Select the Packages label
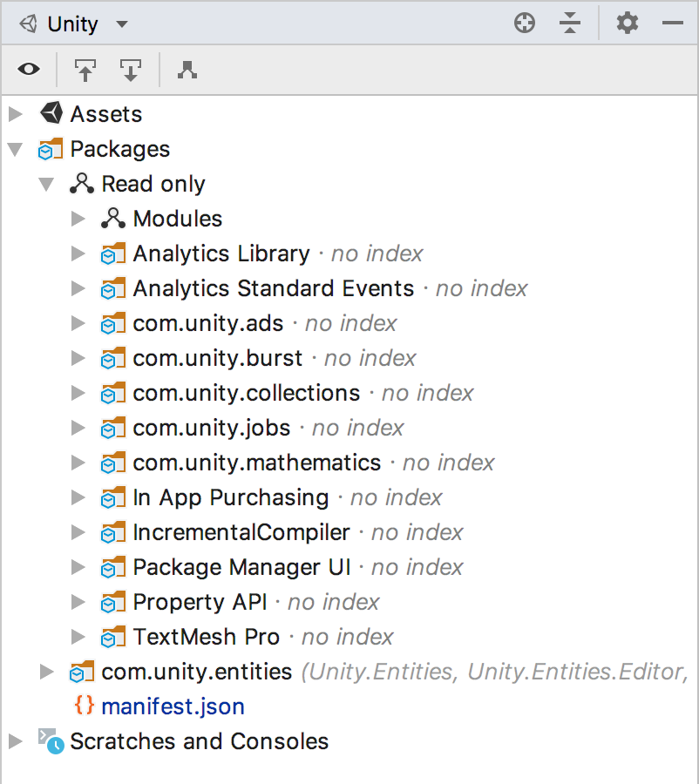699x784 pixels. click(x=120, y=149)
